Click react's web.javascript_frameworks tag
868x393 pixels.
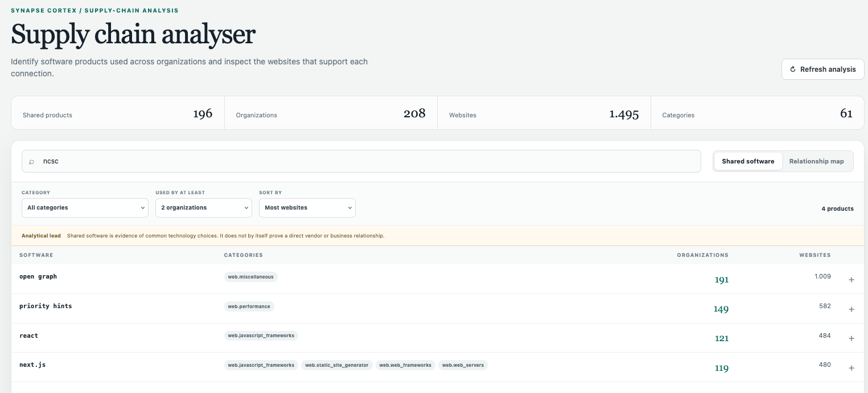[261, 335]
